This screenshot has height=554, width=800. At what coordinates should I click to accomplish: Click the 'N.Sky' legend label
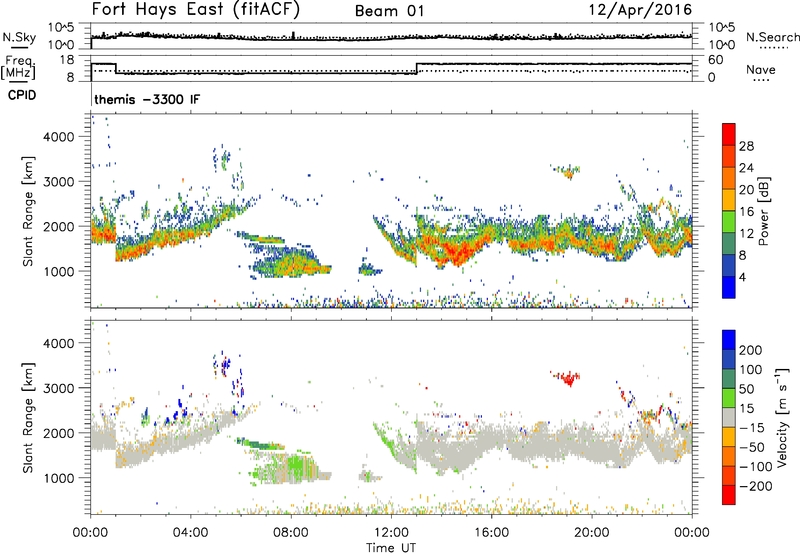[19, 37]
